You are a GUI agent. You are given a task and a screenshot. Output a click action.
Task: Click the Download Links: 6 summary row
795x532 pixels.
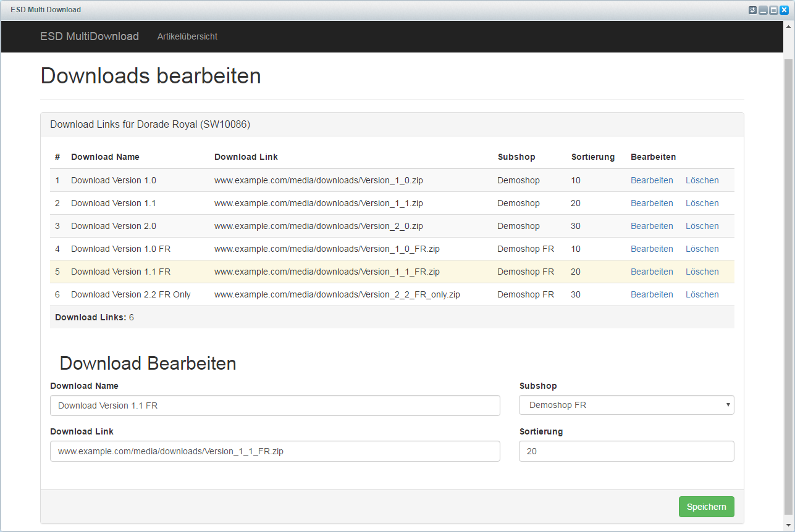click(x=392, y=317)
